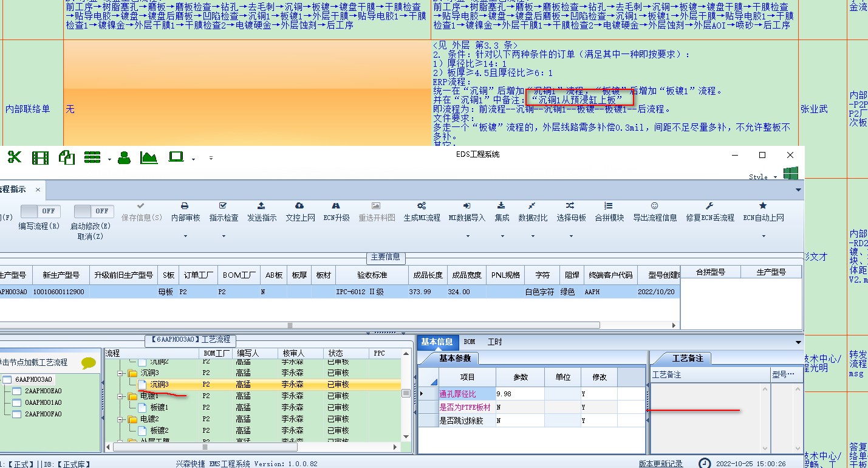Select the 板镀2 process row
868x468 pixels.
point(253,430)
